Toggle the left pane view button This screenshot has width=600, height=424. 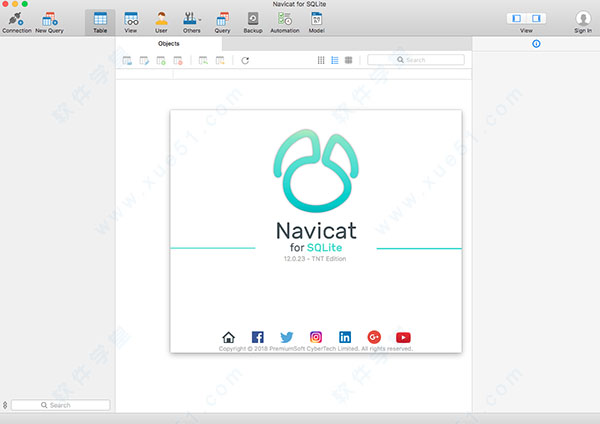(517, 18)
